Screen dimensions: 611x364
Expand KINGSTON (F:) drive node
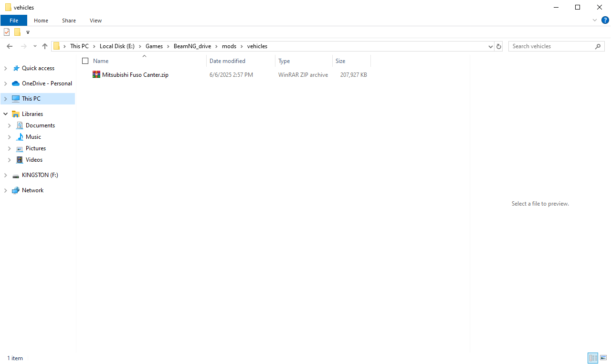pyautogui.click(x=6, y=175)
